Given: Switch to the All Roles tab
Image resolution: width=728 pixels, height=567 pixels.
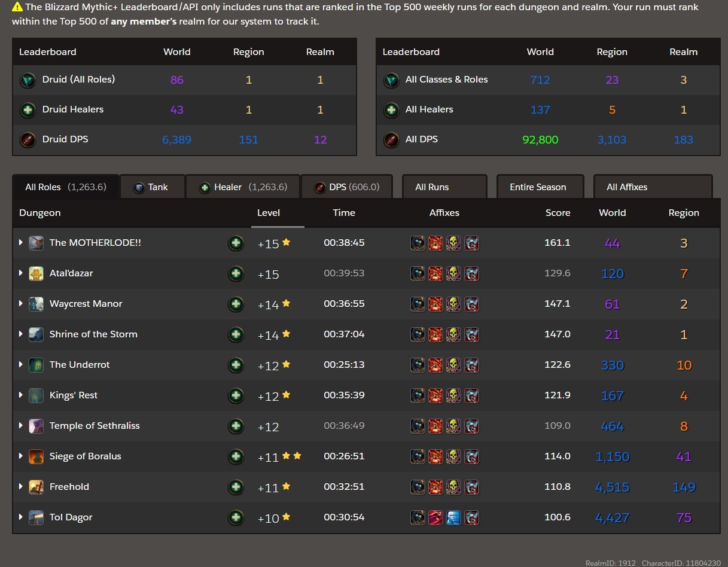Looking at the screenshot, I should pos(66,187).
